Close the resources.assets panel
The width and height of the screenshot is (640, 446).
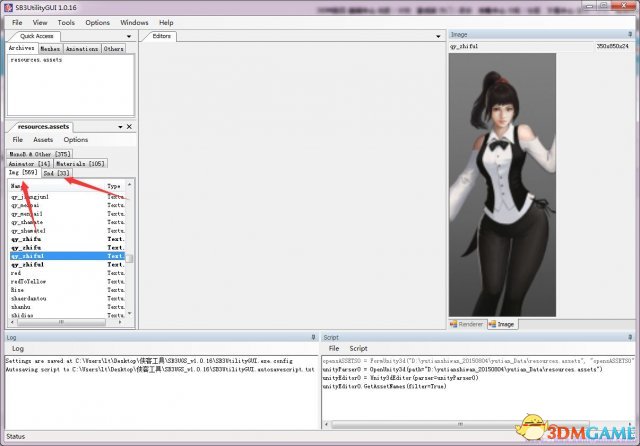pos(129,127)
